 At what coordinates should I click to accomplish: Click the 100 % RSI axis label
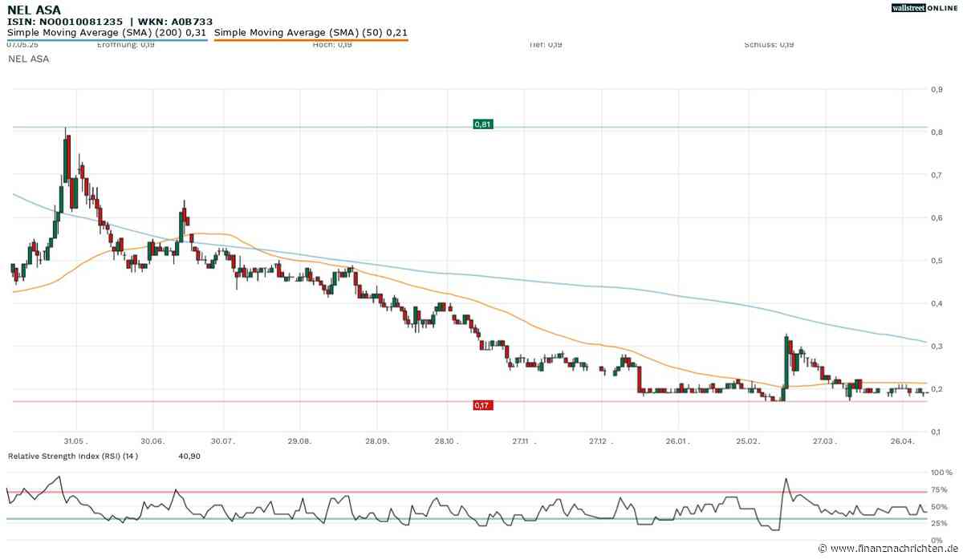coord(943,473)
